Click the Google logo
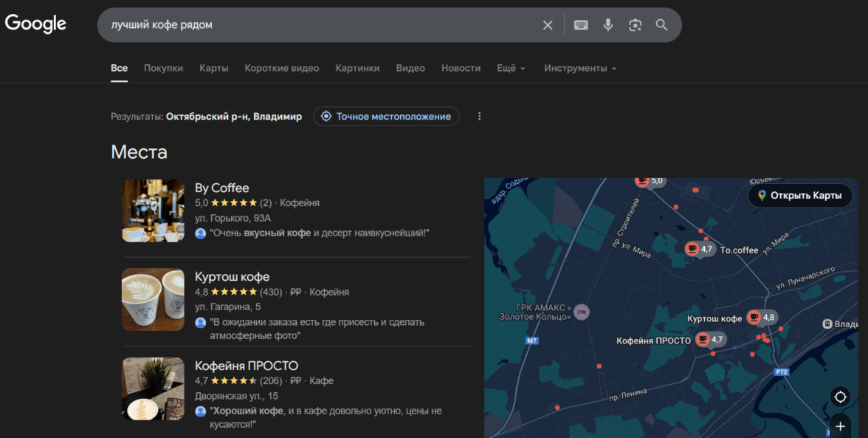 (x=35, y=24)
